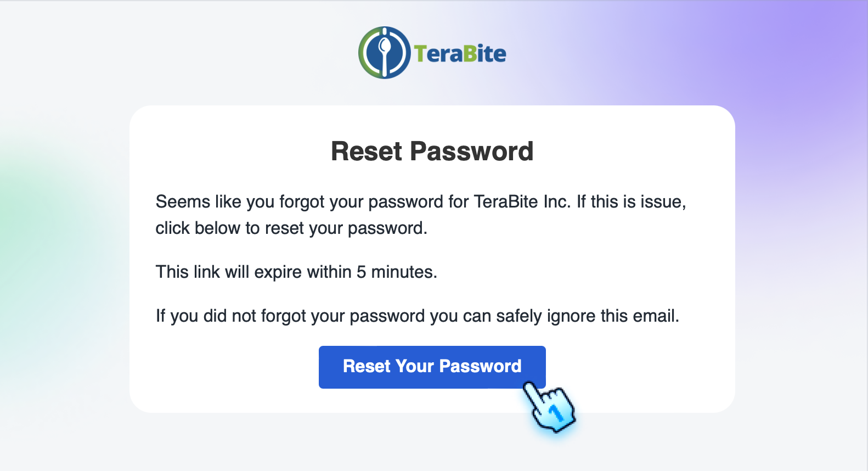The width and height of the screenshot is (868, 471).
Task: Click the 'Bite' blue text in the brand name
Action: tap(486, 53)
